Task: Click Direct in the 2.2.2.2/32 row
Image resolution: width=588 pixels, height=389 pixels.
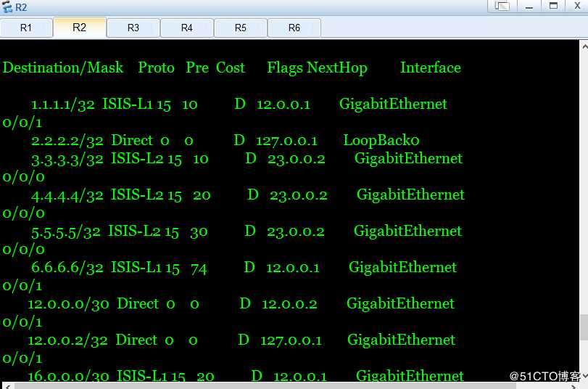Action: pos(133,140)
